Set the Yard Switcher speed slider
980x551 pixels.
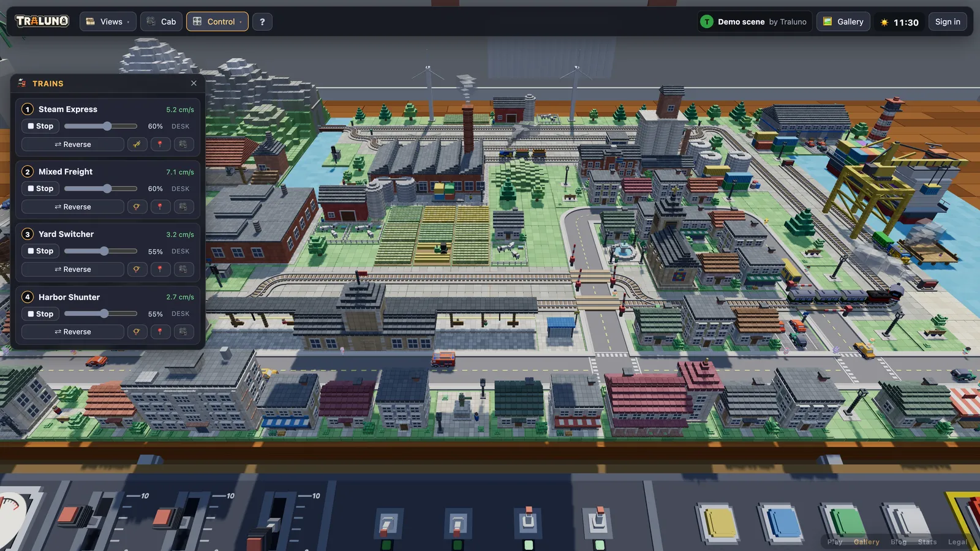coord(100,251)
